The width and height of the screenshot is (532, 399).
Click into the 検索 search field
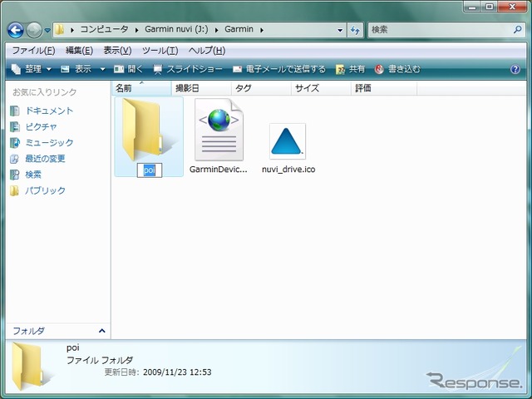pos(441,30)
